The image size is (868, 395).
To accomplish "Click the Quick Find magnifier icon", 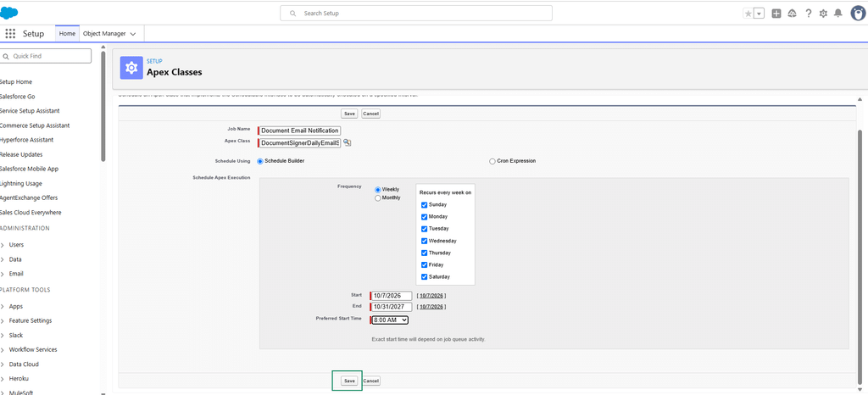I will click(x=6, y=56).
